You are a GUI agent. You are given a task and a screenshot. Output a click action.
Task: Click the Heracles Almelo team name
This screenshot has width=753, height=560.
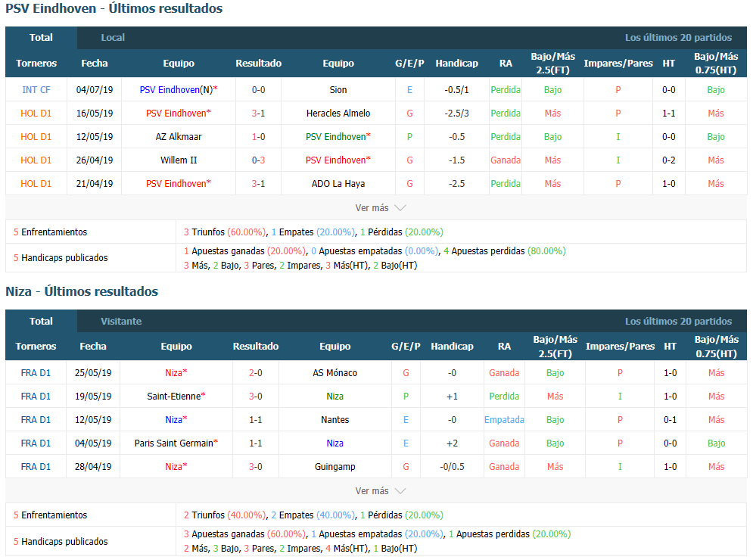(x=338, y=114)
